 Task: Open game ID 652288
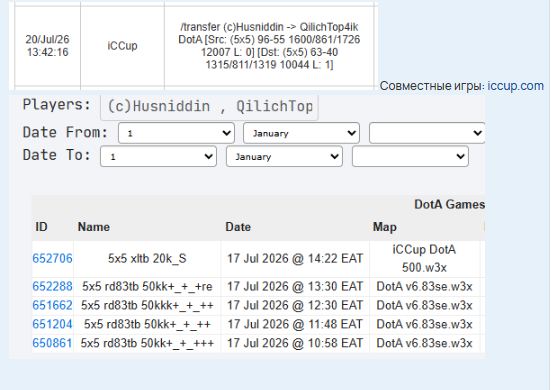click(x=52, y=287)
